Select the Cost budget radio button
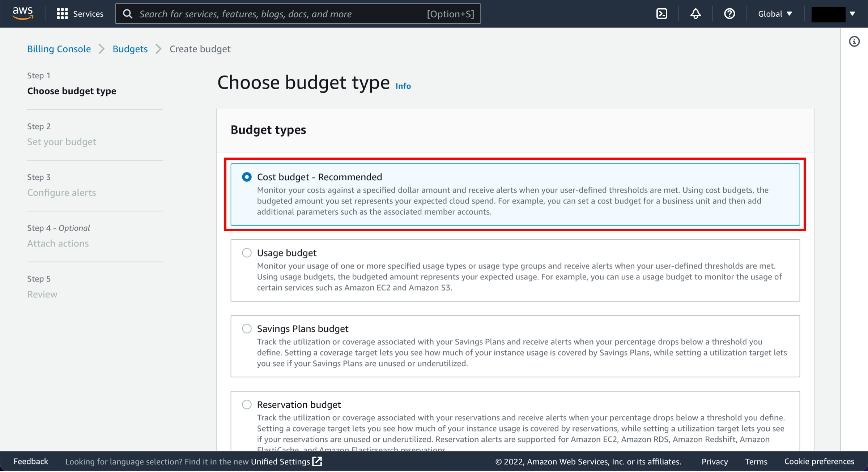 247,177
